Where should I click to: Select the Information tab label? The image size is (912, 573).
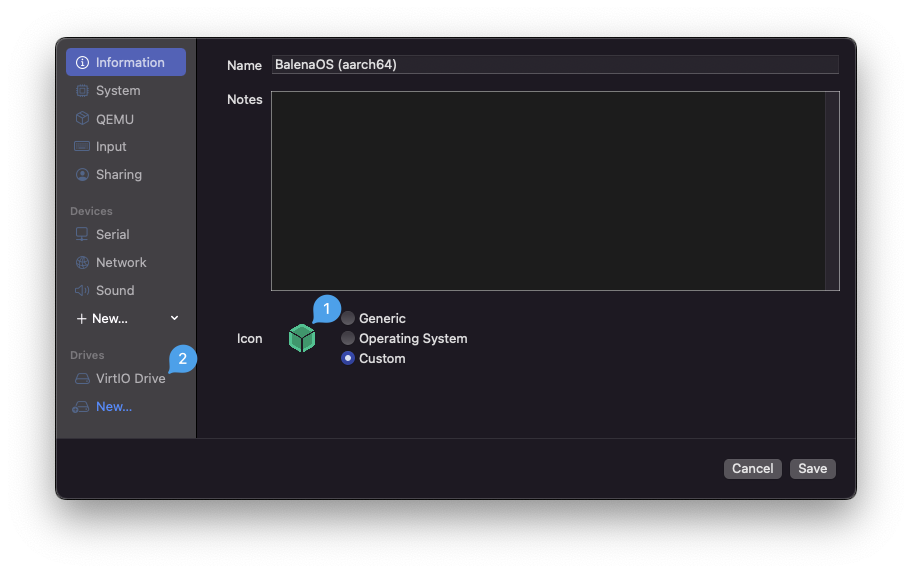click(130, 62)
